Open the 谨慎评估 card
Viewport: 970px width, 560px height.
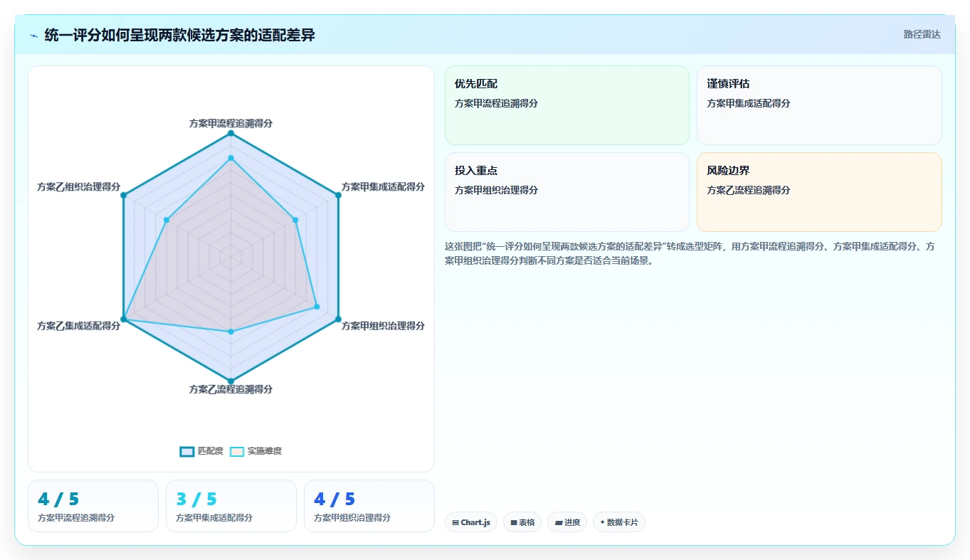(819, 105)
